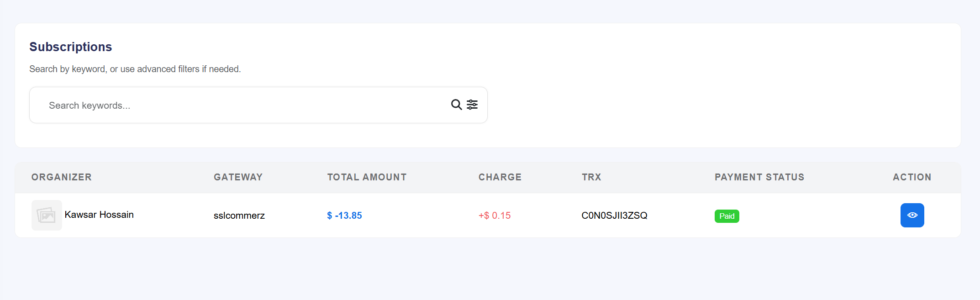Select the transaction ID C0N0SJII3ZSQ

[614, 216]
